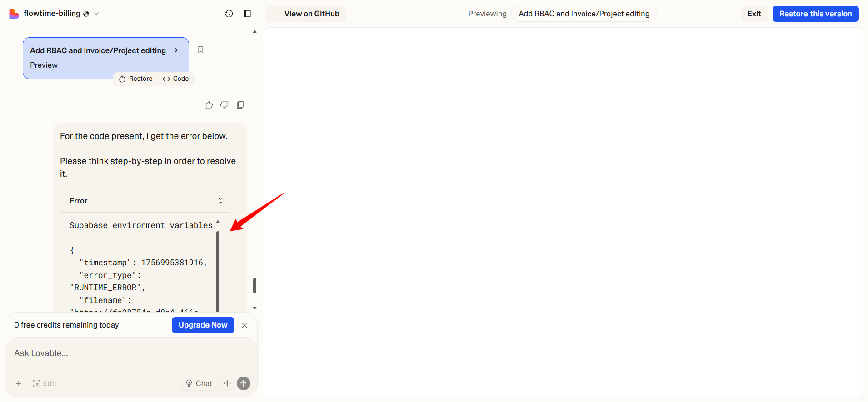Viewport: 868px width, 402px height.
Task: Click Restore under the version card
Action: (136, 79)
